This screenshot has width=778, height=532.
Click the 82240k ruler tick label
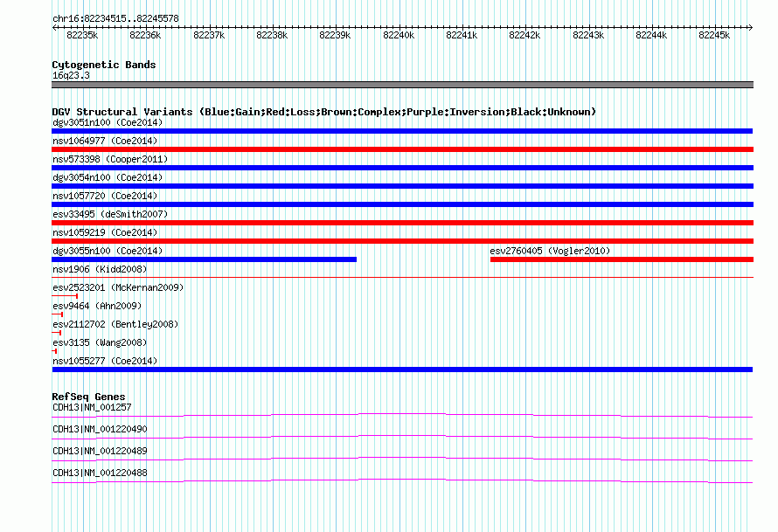(399, 35)
